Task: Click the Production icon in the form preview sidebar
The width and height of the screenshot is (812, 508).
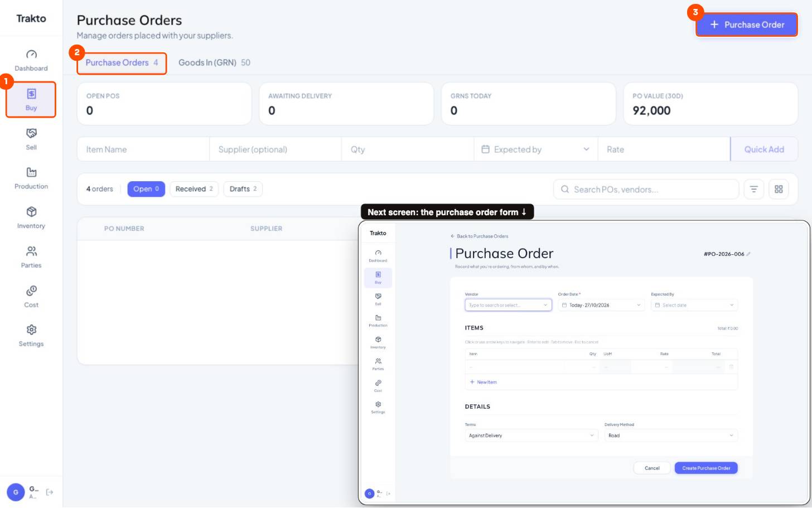Action: 378,318
